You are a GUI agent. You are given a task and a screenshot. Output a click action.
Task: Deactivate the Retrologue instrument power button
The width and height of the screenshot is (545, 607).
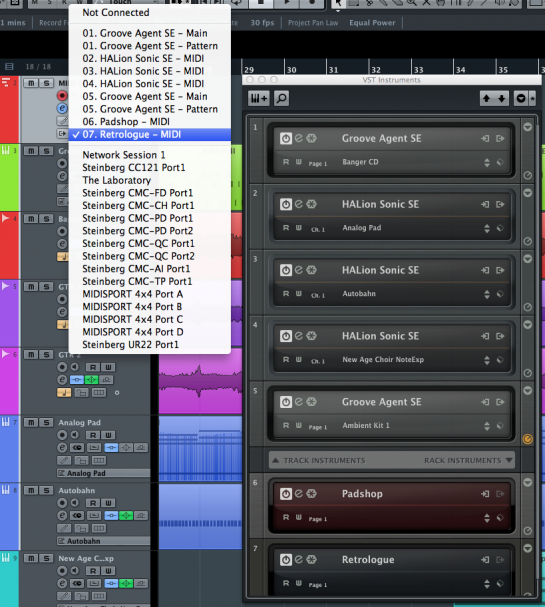(x=286, y=559)
